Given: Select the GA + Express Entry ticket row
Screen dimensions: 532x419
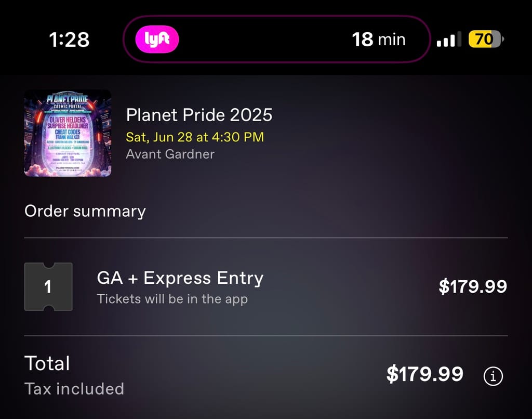Looking at the screenshot, I should pyautogui.click(x=266, y=286).
